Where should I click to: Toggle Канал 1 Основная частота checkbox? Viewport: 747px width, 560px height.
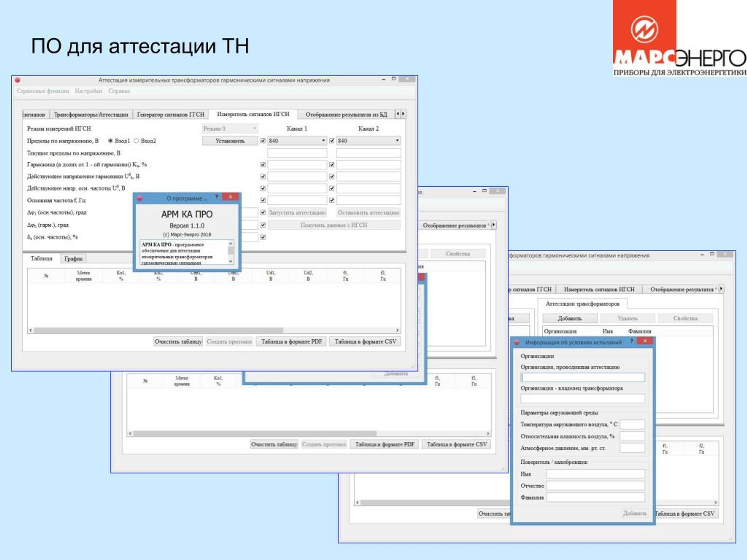(263, 200)
